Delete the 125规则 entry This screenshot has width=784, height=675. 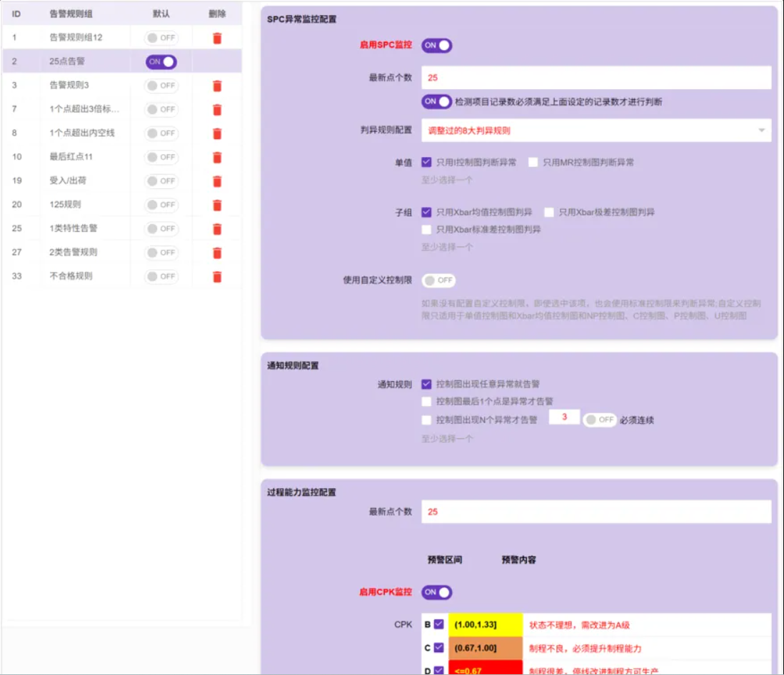(x=217, y=205)
